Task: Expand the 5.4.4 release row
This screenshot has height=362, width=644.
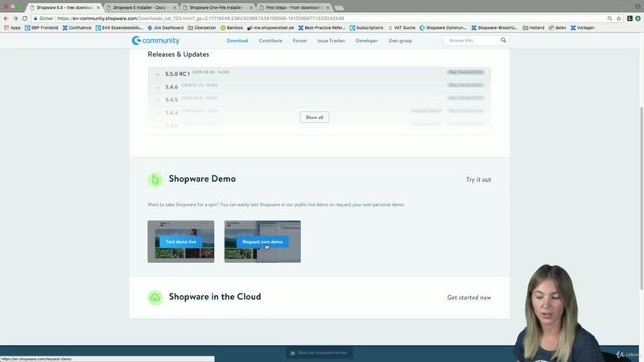Action: coord(319,113)
